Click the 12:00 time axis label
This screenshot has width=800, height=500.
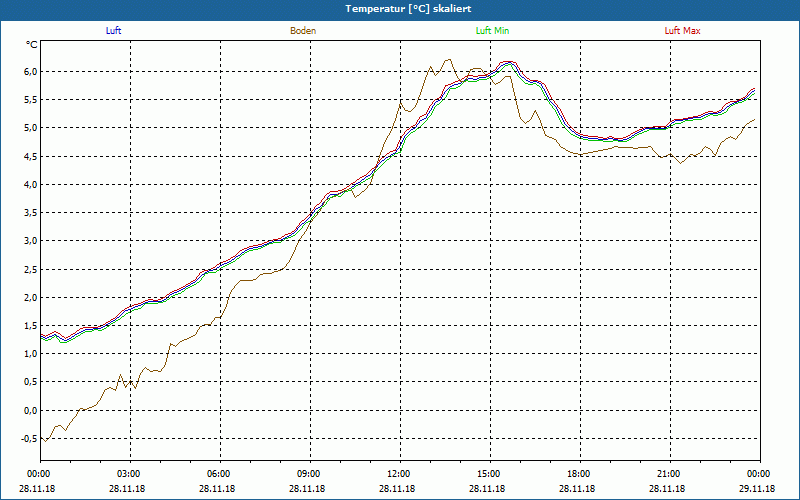pos(401,474)
